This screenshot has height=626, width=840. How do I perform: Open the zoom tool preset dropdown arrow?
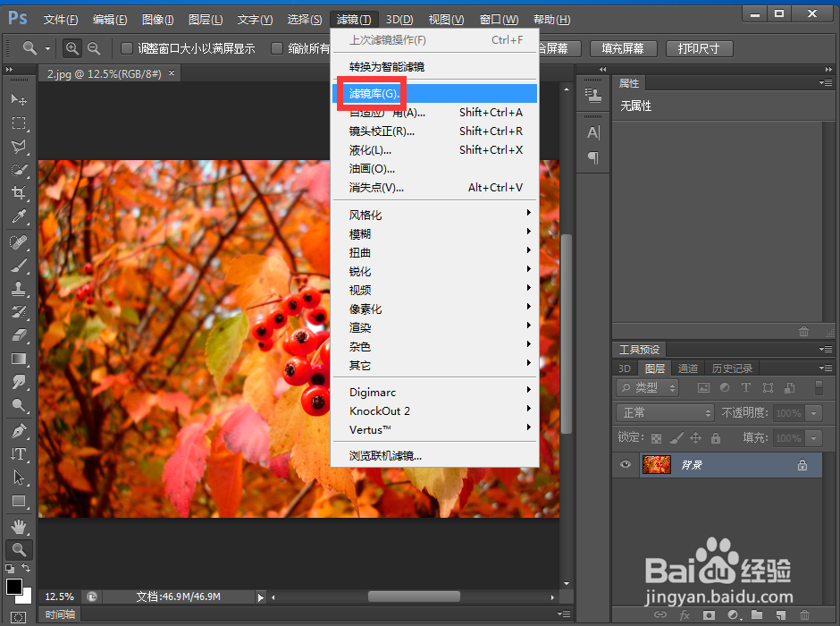[x=47, y=49]
